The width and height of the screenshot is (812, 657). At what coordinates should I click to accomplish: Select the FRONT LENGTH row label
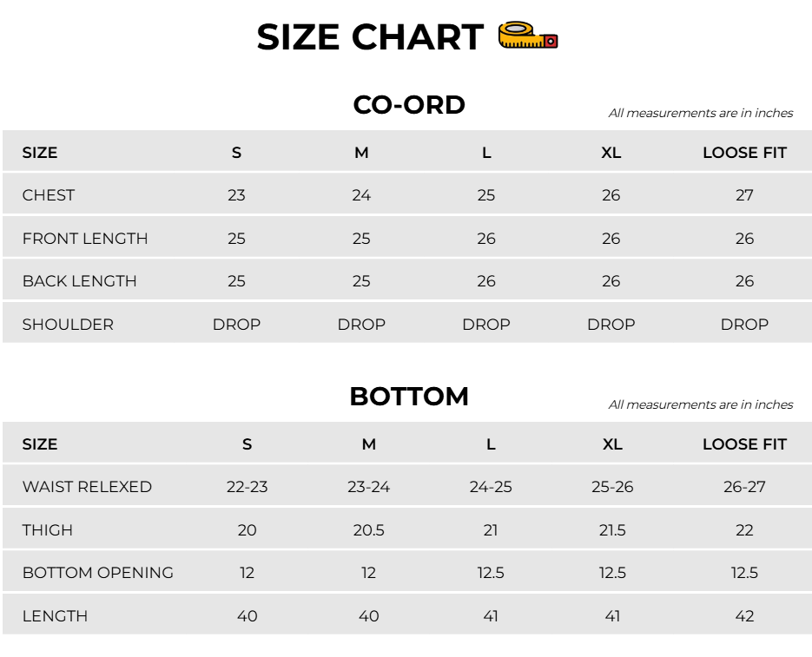tap(85, 239)
